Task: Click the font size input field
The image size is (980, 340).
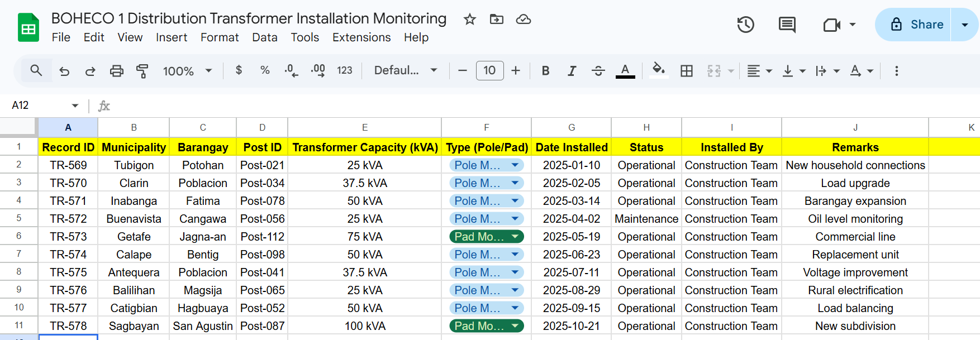Action: pos(489,71)
